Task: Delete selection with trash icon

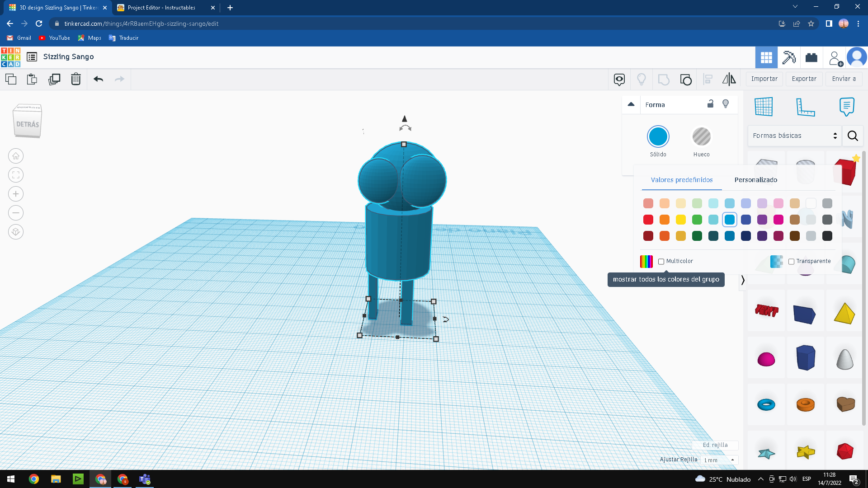Action: (76, 79)
